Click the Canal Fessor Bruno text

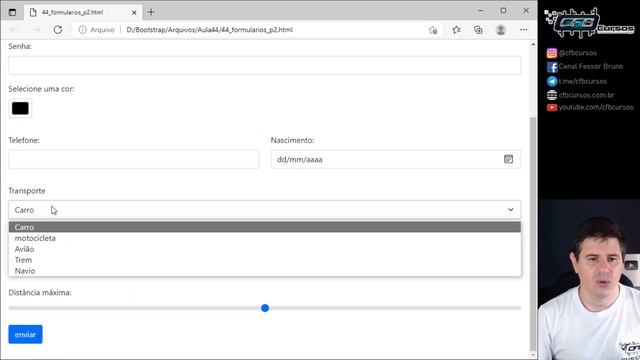[591, 66]
